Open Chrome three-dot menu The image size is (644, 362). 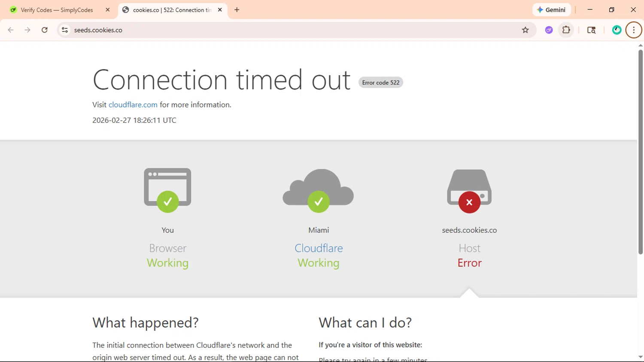pyautogui.click(x=634, y=30)
